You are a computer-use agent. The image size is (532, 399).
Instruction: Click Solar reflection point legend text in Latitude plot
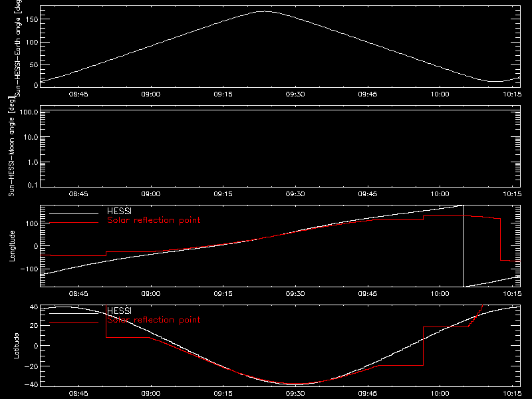click(x=154, y=320)
